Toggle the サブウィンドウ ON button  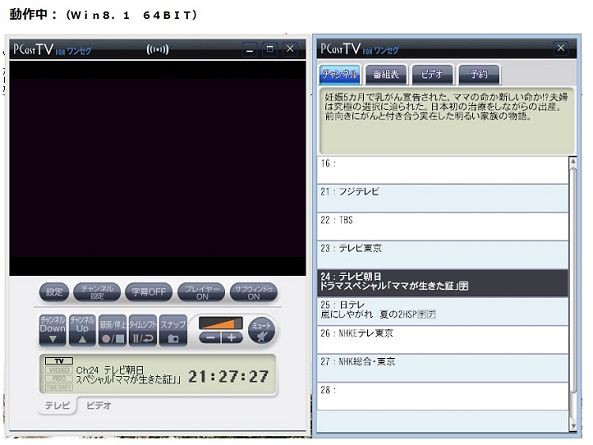[x=254, y=292]
